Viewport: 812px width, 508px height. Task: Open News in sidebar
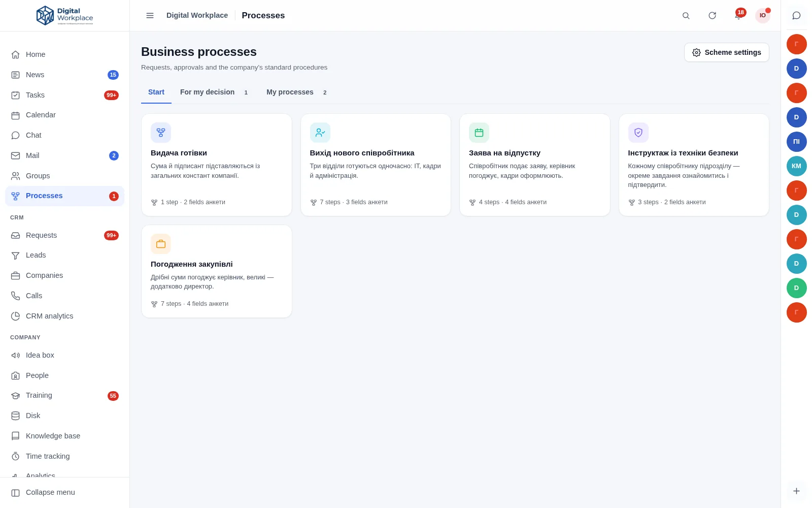tap(65, 75)
